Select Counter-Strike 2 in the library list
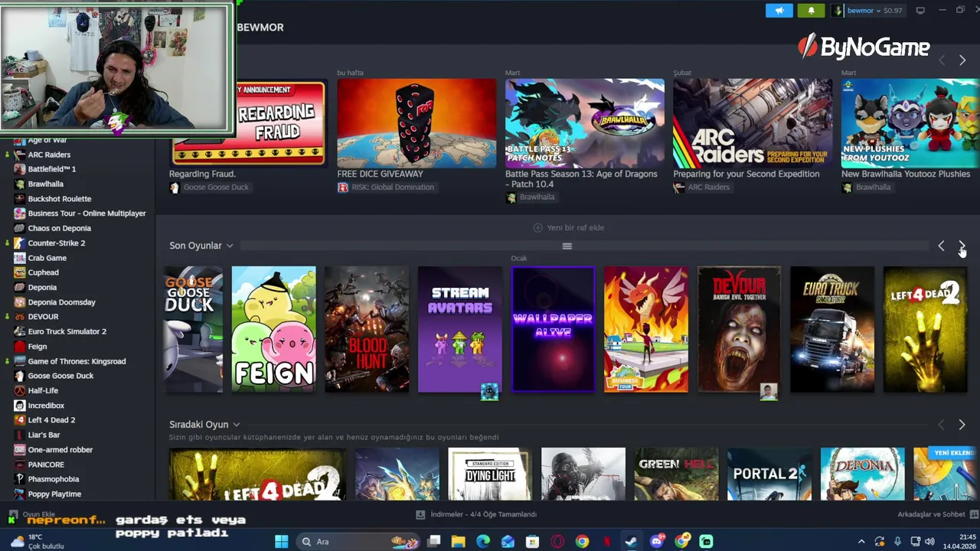Viewport: 980px width, 551px height. pos(57,243)
